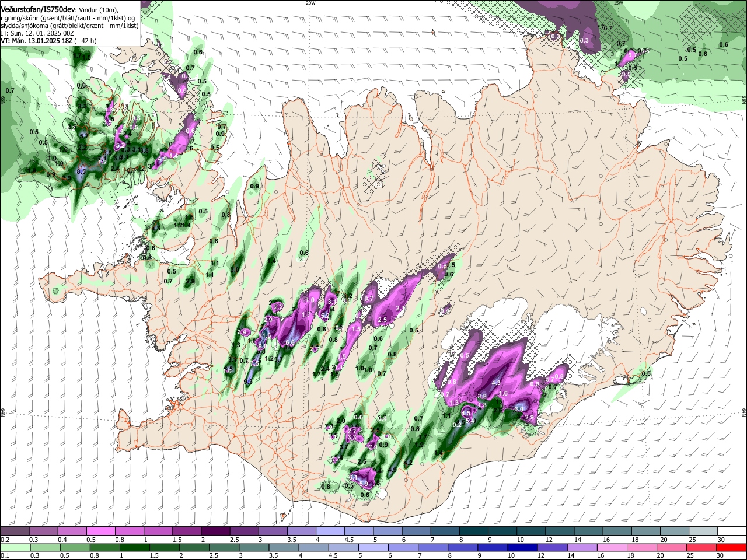Pick the darkest green swatch labeled 1 in rain scale

coord(134,548)
